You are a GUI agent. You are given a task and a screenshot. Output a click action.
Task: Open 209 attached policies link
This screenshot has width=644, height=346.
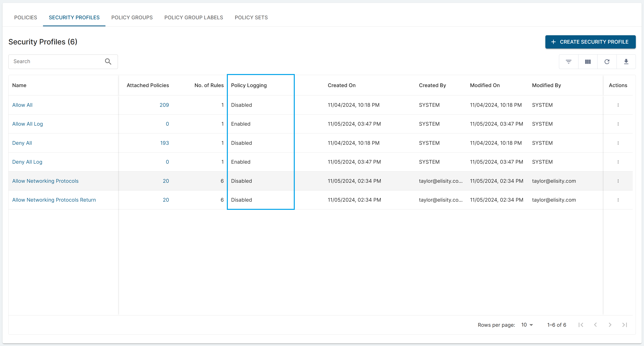pyautogui.click(x=164, y=105)
